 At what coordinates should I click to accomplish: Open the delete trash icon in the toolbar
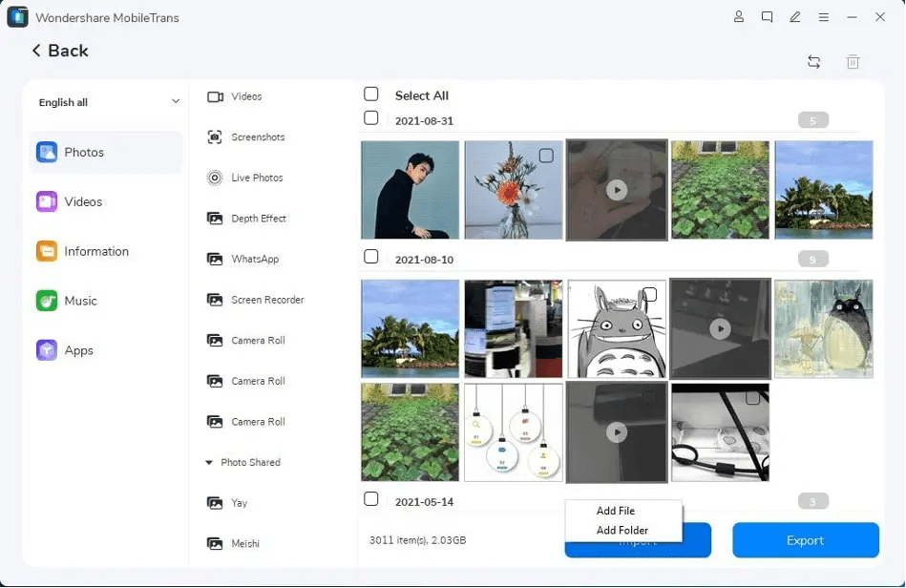click(853, 61)
